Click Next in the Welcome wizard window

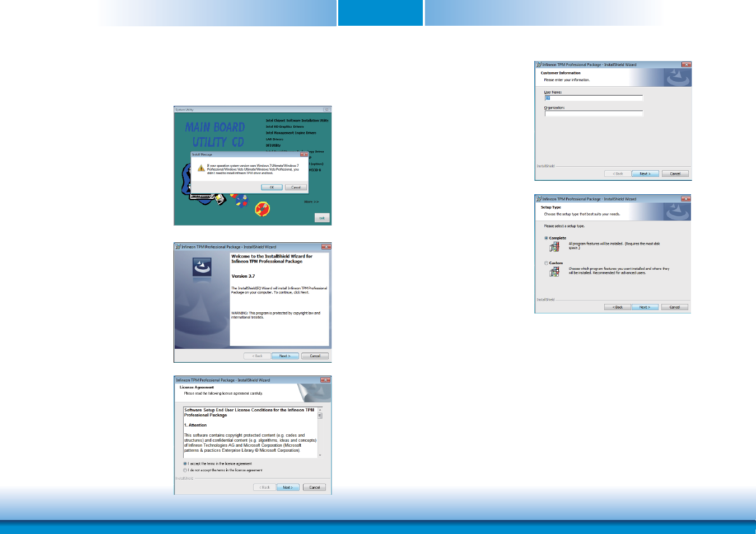pyautogui.click(x=285, y=356)
